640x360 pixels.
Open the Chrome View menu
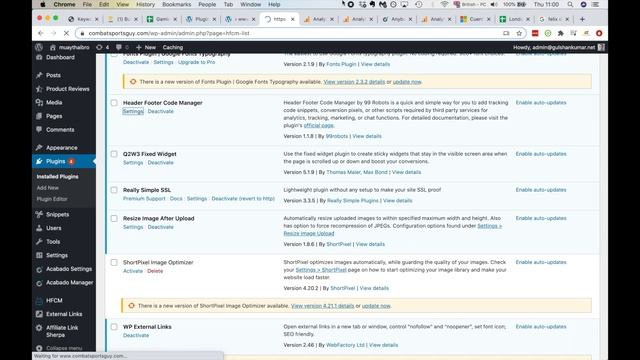point(122,4)
